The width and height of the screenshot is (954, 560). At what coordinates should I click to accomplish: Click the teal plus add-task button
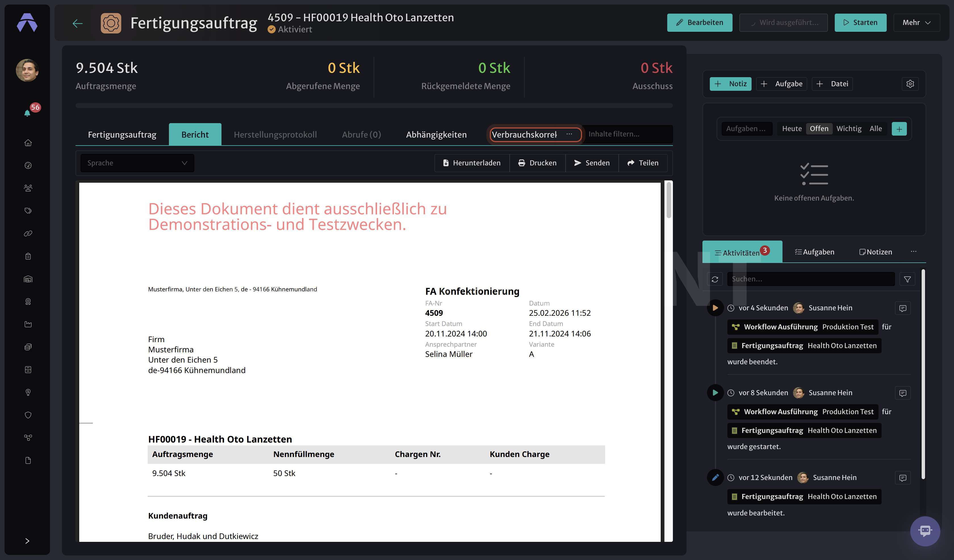(899, 129)
